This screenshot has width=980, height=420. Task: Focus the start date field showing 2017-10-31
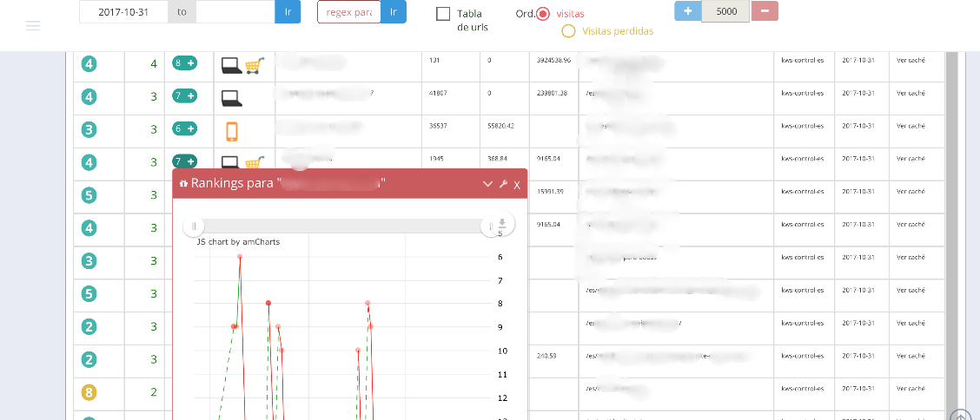123,12
